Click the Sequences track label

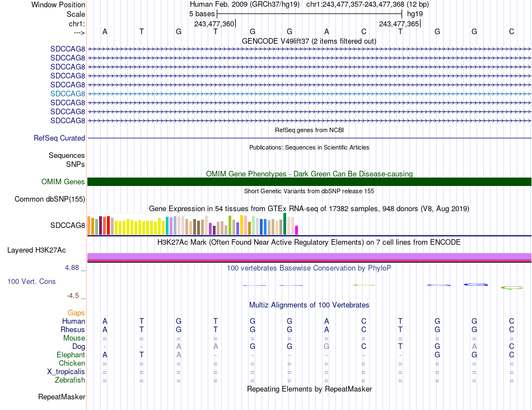click(67, 156)
